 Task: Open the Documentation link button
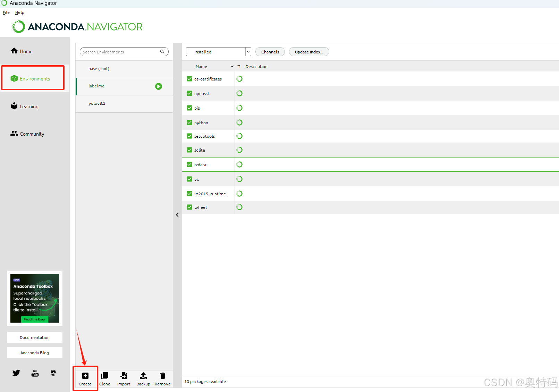pyautogui.click(x=35, y=337)
